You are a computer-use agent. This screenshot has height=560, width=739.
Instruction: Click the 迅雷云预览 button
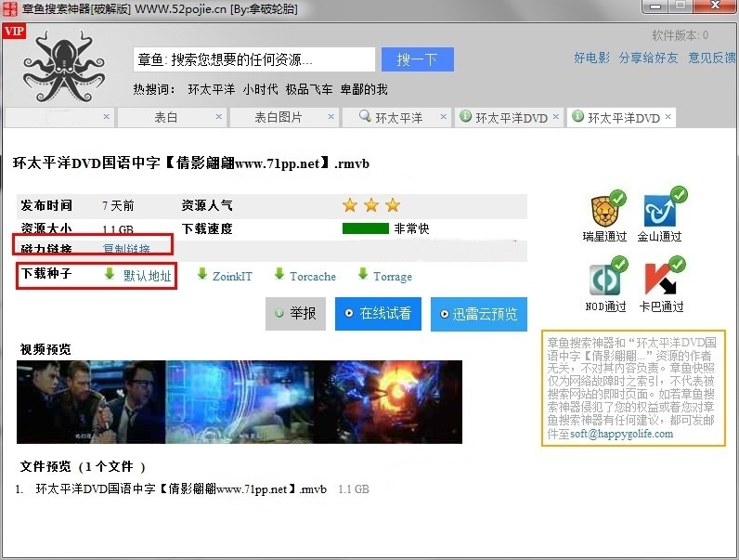(479, 314)
